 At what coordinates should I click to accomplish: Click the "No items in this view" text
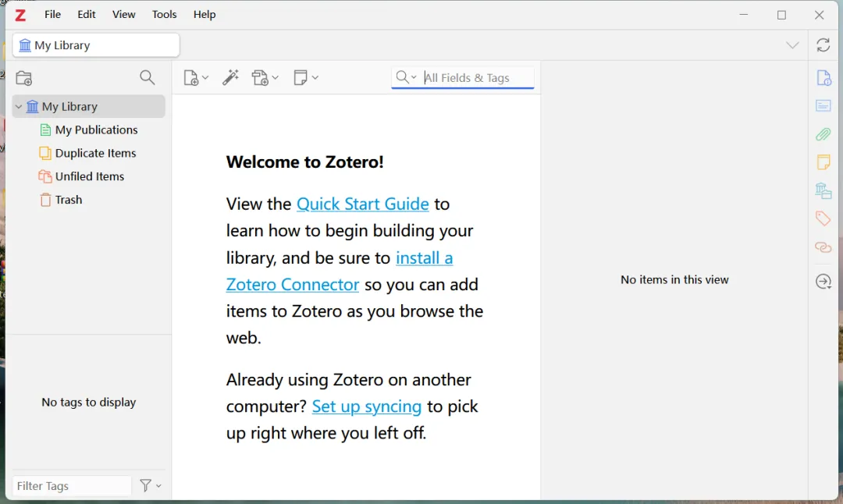674,280
